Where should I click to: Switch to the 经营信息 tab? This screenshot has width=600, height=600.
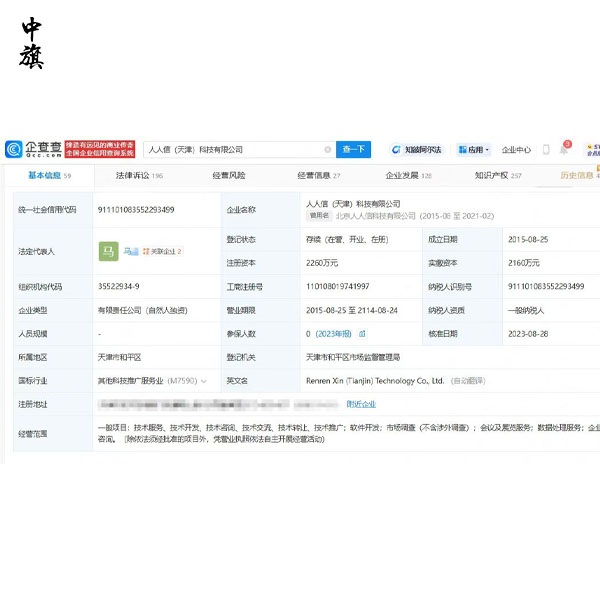coord(319,175)
